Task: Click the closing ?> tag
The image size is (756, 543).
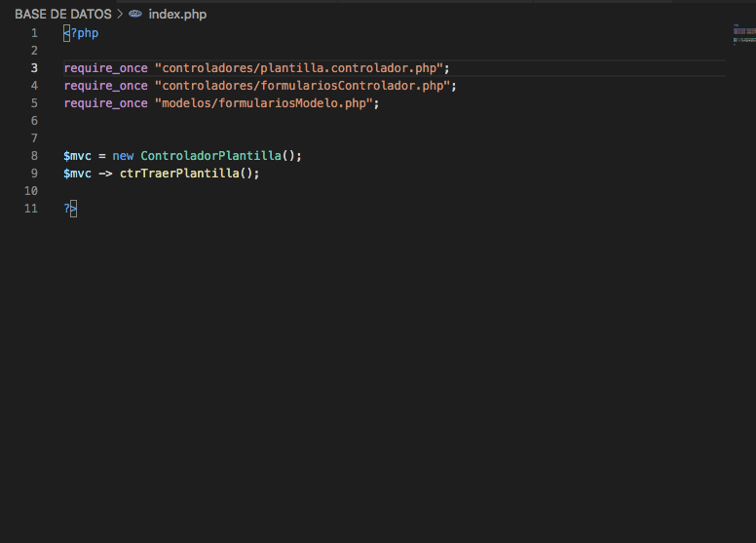Action: [70, 209]
